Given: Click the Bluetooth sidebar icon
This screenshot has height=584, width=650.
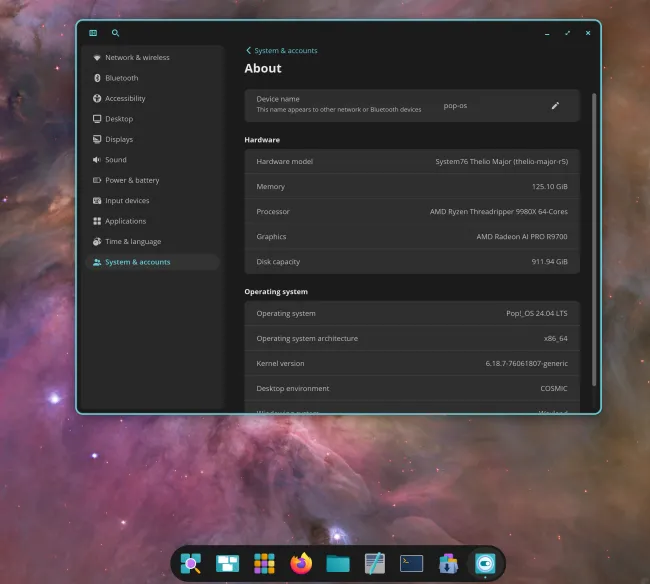Looking at the screenshot, I should [97, 78].
